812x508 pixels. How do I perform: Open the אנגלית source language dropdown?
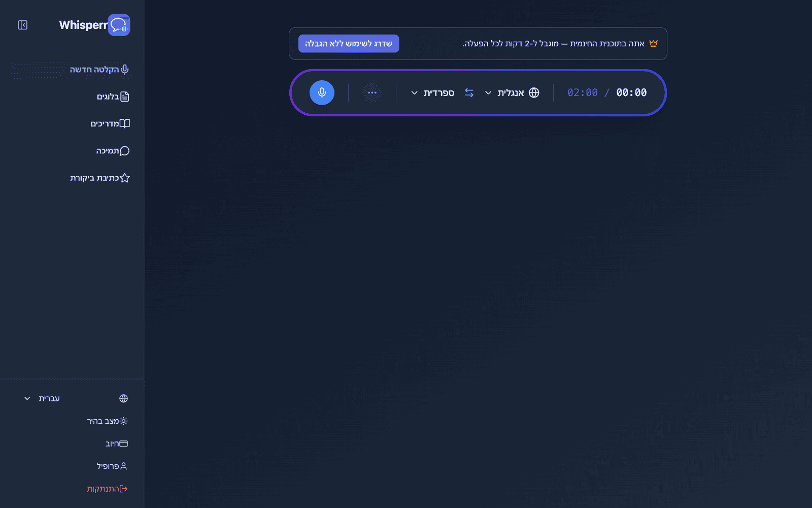[x=512, y=92]
